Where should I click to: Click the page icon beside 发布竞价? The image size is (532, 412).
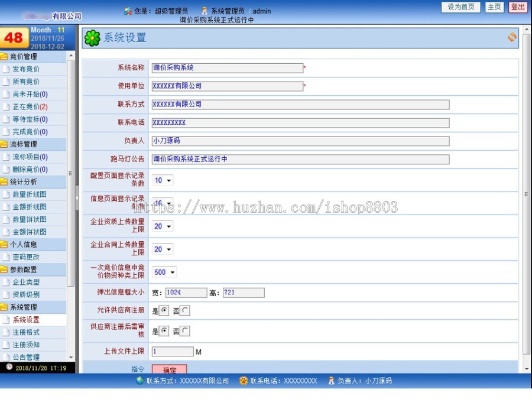pyautogui.click(x=6, y=69)
